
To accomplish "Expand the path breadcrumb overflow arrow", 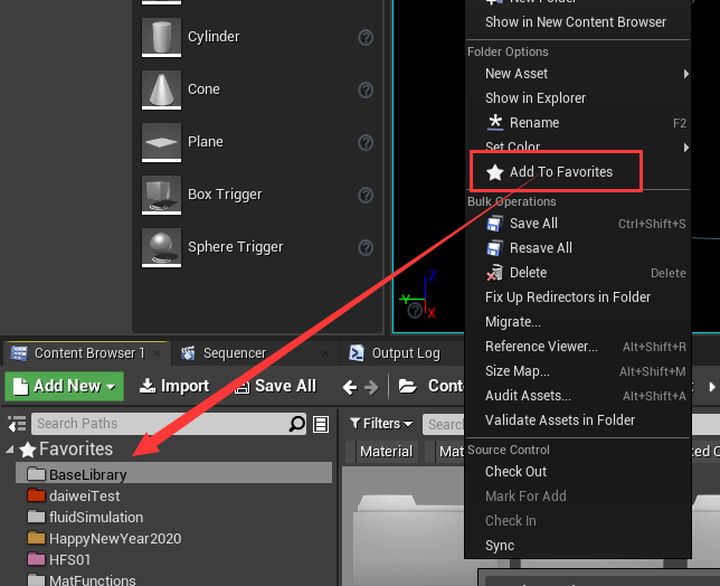I will click(x=711, y=387).
